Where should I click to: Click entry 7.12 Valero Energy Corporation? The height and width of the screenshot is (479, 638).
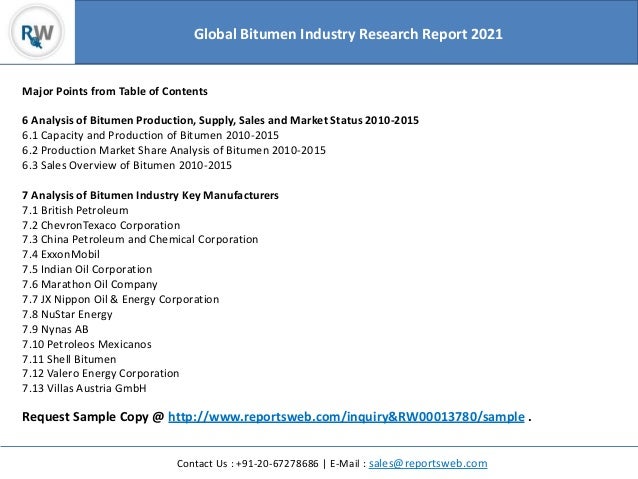pyautogui.click(x=101, y=374)
